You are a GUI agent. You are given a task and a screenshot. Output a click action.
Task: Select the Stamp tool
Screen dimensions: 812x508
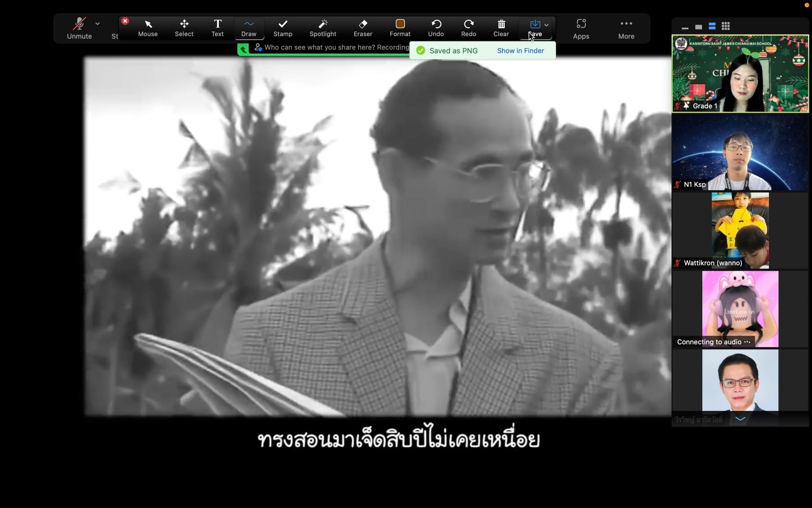tap(283, 28)
